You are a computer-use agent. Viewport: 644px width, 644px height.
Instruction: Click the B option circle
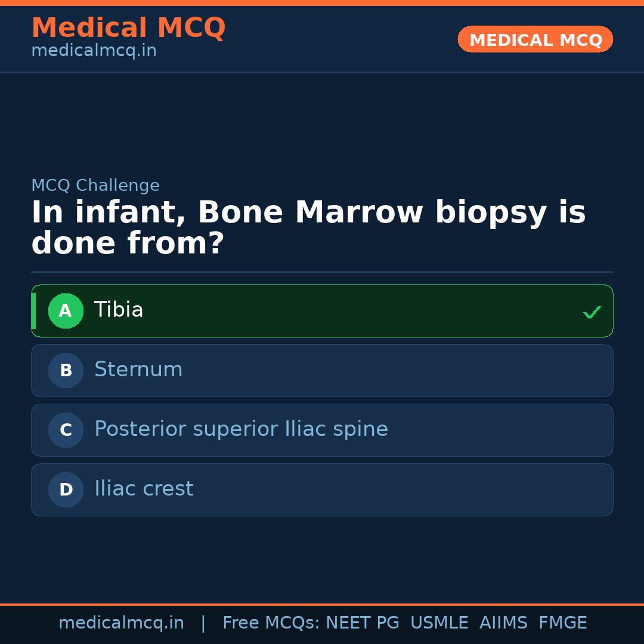[66, 370]
